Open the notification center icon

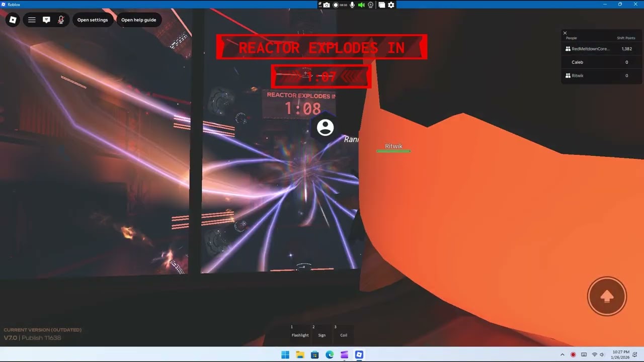click(635, 354)
